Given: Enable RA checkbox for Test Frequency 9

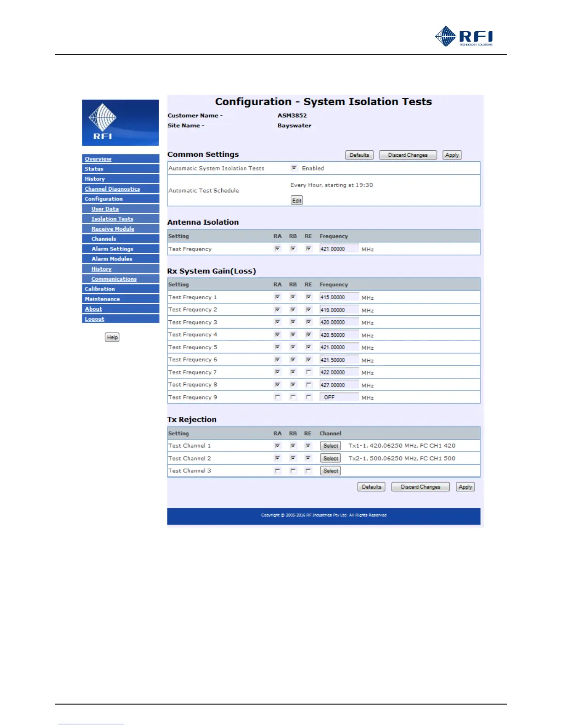Looking at the screenshot, I should pyautogui.click(x=277, y=397).
